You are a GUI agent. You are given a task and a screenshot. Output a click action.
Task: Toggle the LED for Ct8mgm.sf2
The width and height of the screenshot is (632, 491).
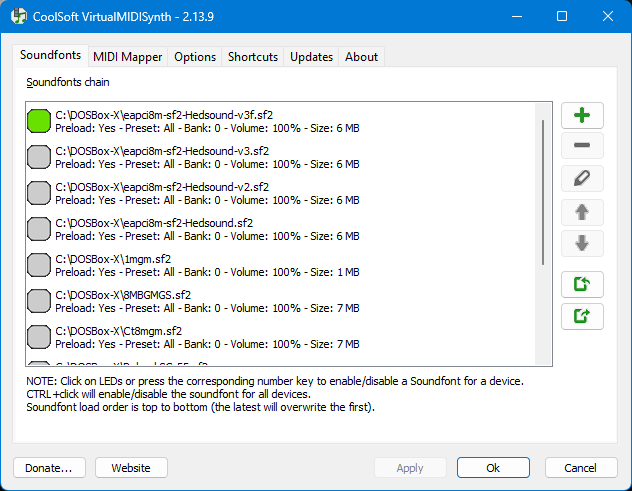[39, 337]
